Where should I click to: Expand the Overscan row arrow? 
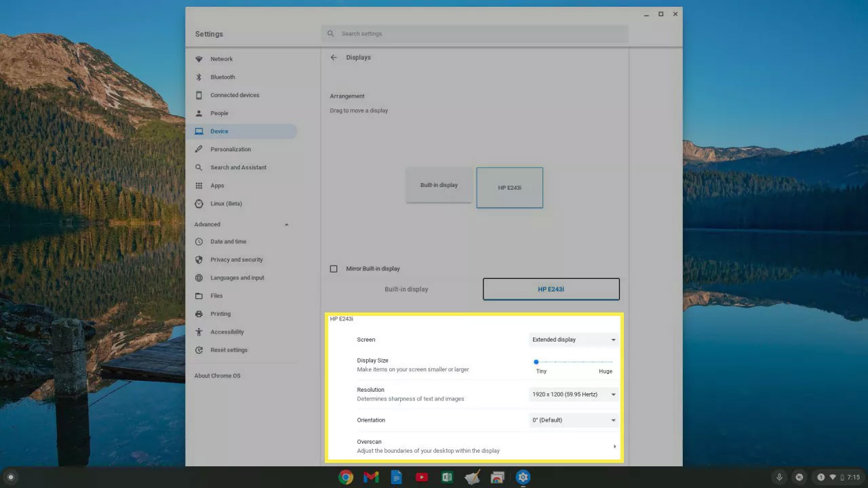[615, 446]
